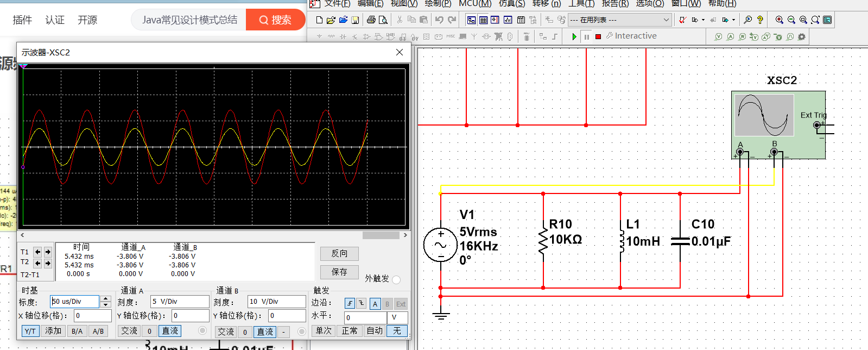Click the Zoom In magnifier

point(779,20)
